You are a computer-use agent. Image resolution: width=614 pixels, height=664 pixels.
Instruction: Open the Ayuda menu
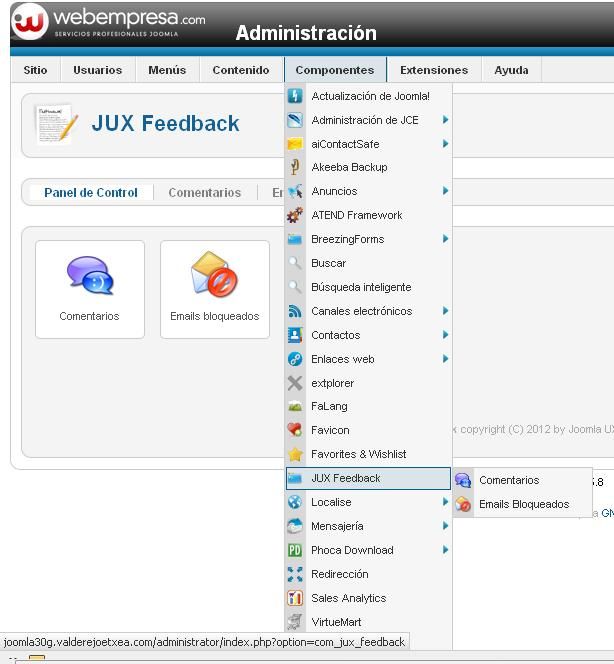(512, 70)
